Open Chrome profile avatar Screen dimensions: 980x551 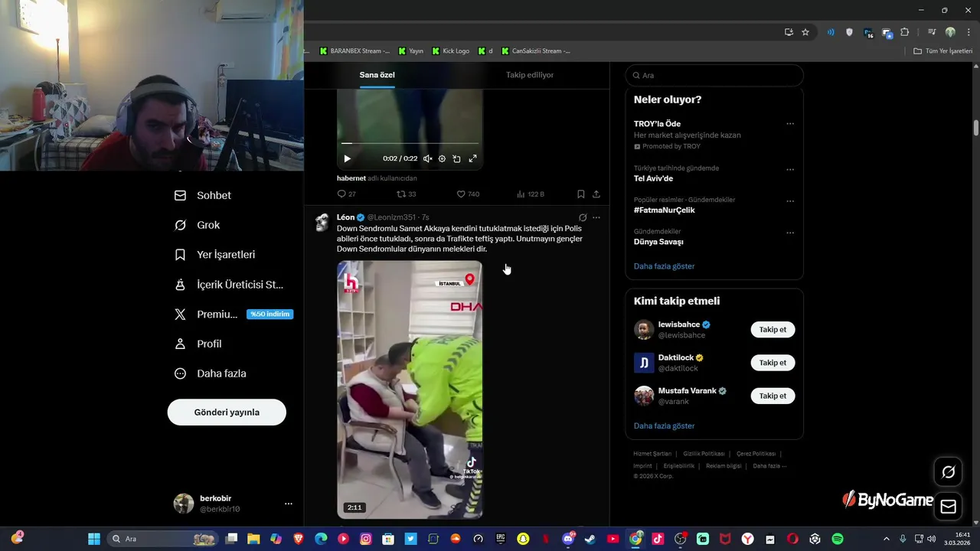pyautogui.click(x=950, y=32)
